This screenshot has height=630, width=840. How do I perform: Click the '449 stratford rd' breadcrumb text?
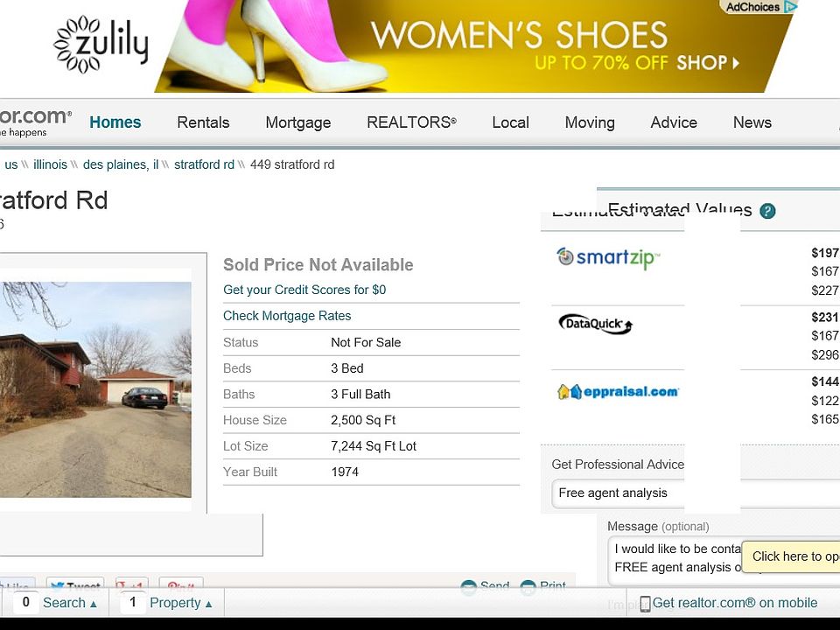(292, 164)
